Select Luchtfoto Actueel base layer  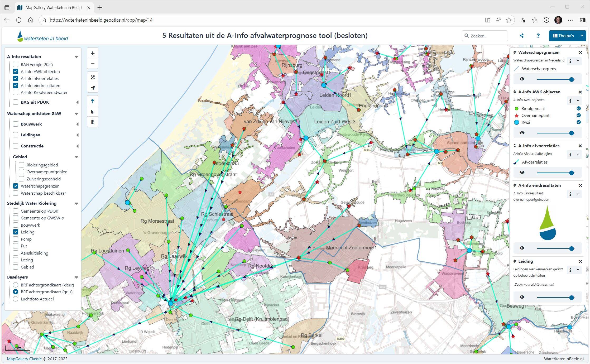[x=16, y=299]
